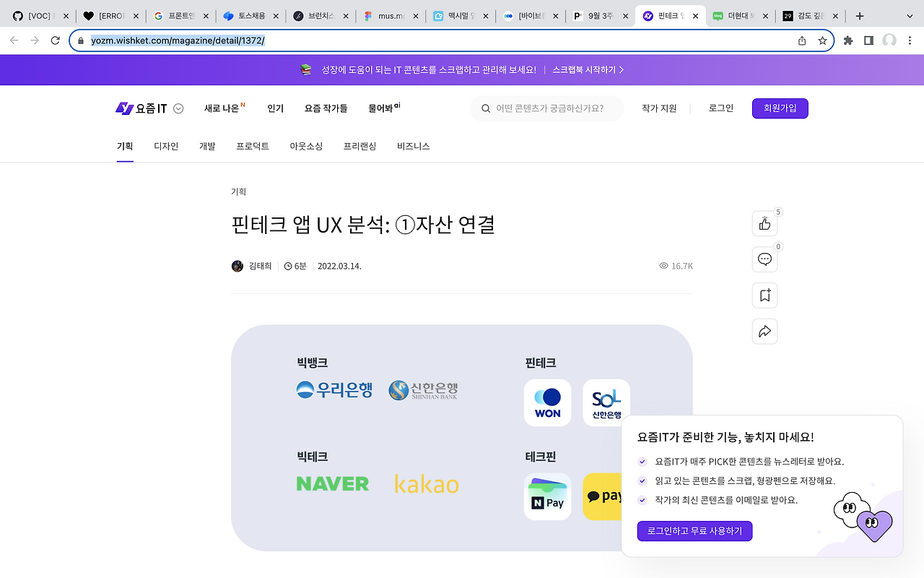The image size is (924, 578).
Task: Go forward in browser history
Action: click(x=35, y=40)
